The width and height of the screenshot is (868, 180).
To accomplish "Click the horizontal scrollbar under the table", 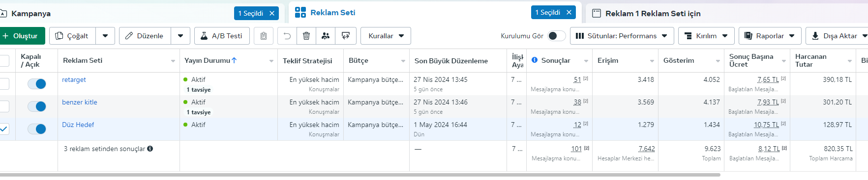I will pos(360,175).
